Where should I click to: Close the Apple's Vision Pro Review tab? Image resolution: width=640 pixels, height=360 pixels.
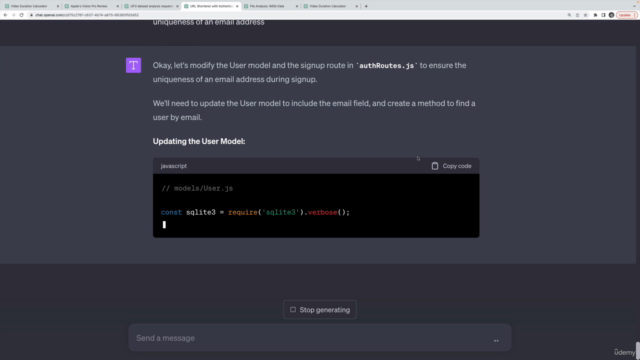point(118,6)
